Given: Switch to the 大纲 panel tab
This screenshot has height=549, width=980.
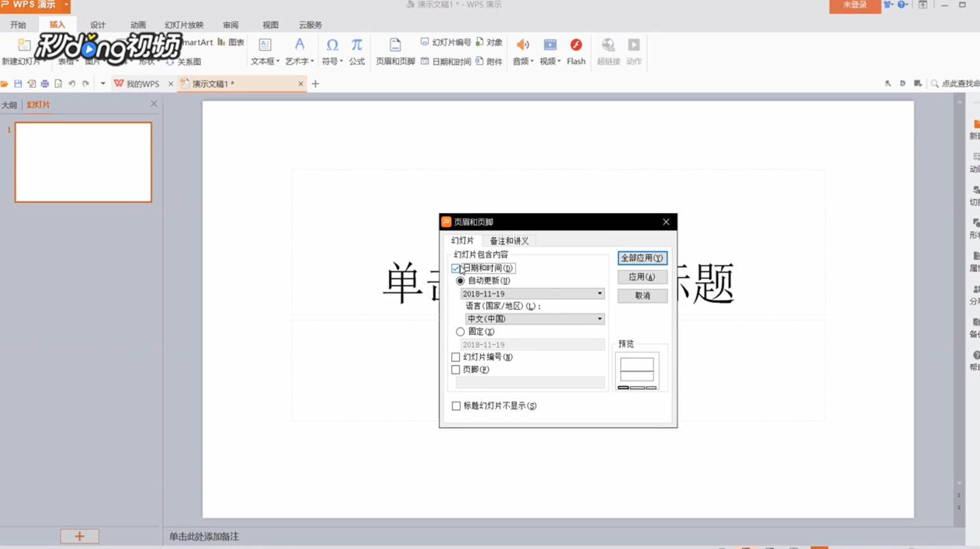Looking at the screenshot, I should pyautogui.click(x=9, y=105).
